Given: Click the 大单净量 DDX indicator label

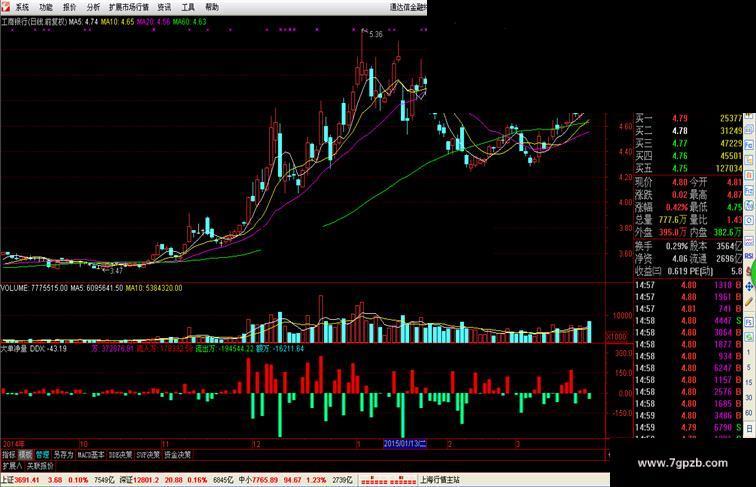Looking at the screenshot, I should [x=34, y=348].
